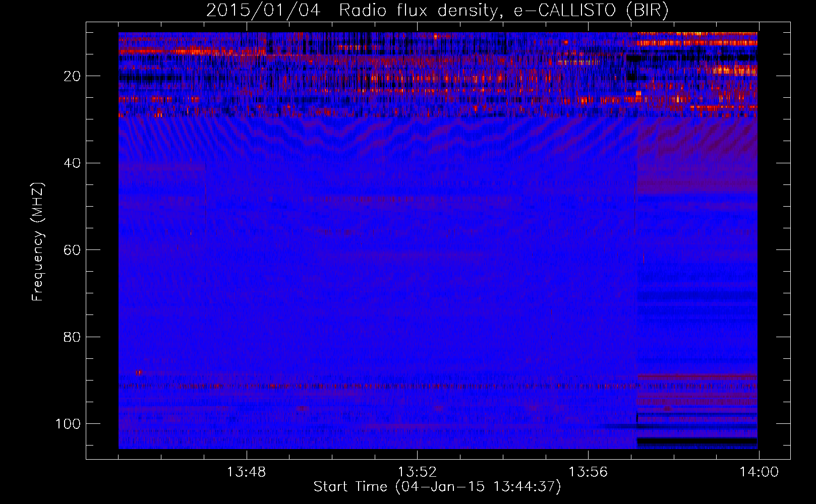Viewport: 816px width, 504px height.
Task: Select the 100 frequency tick label
Action: (68, 424)
